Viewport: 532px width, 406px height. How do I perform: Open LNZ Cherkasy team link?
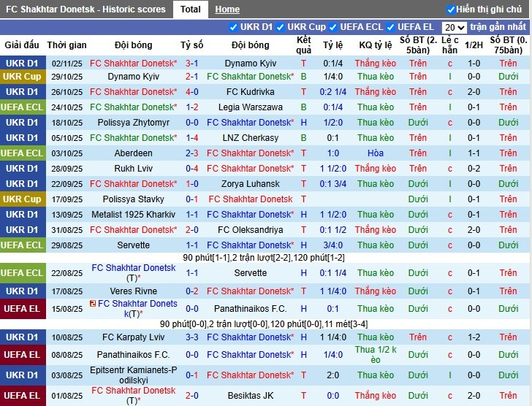click(x=251, y=138)
